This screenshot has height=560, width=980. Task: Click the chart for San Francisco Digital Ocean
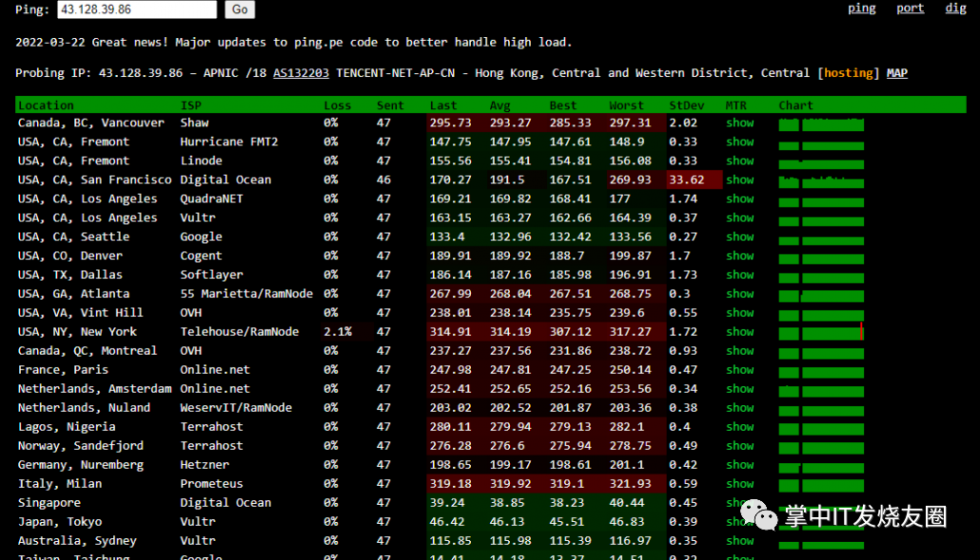click(x=821, y=181)
